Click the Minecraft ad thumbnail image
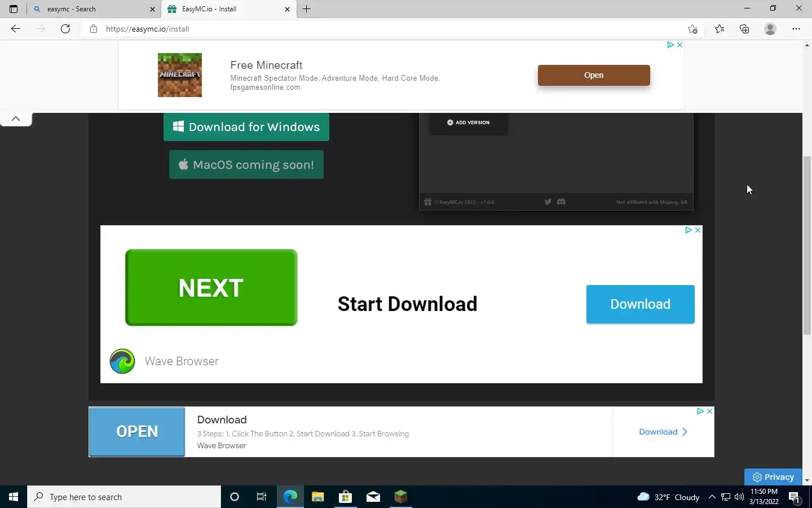 180,75
